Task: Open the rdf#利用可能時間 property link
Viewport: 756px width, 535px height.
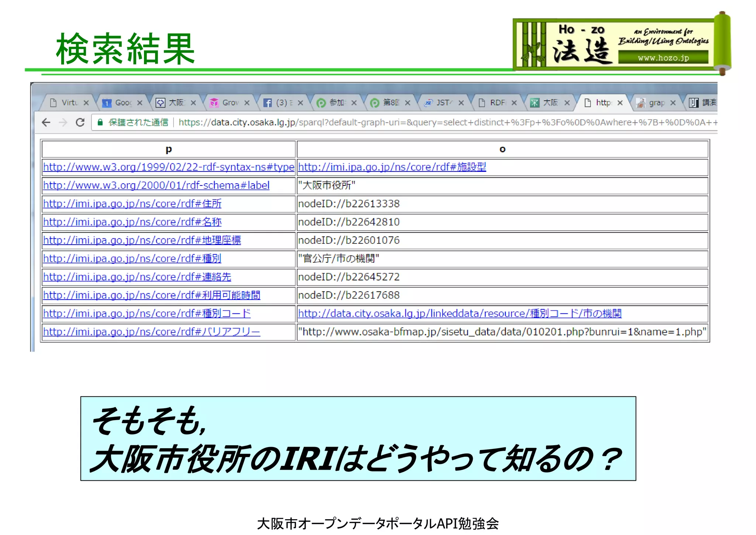Action: pyautogui.click(x=152, y=295)
